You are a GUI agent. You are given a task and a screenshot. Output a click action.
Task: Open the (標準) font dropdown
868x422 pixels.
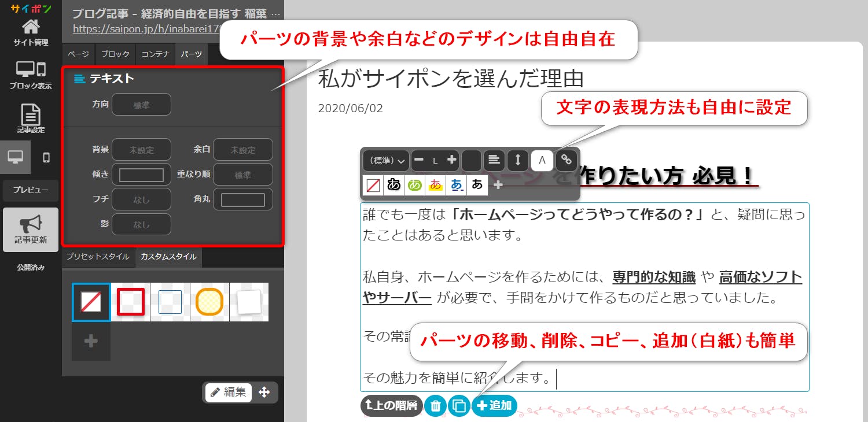(x=386, y=160)
